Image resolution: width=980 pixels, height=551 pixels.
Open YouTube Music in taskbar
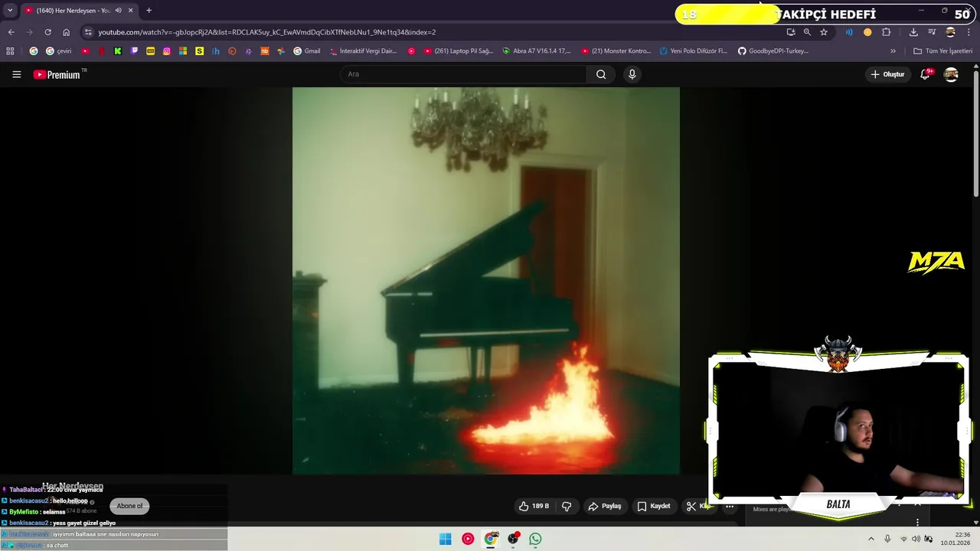468,539
